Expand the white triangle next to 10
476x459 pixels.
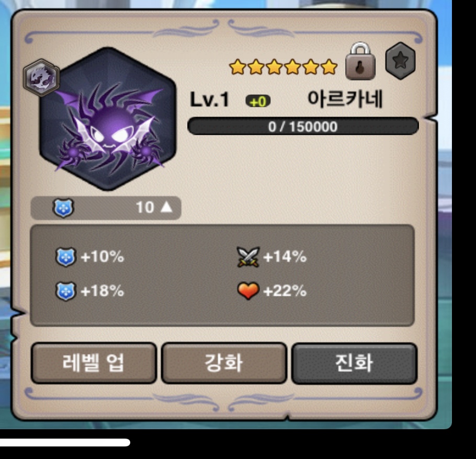point(166,207)
